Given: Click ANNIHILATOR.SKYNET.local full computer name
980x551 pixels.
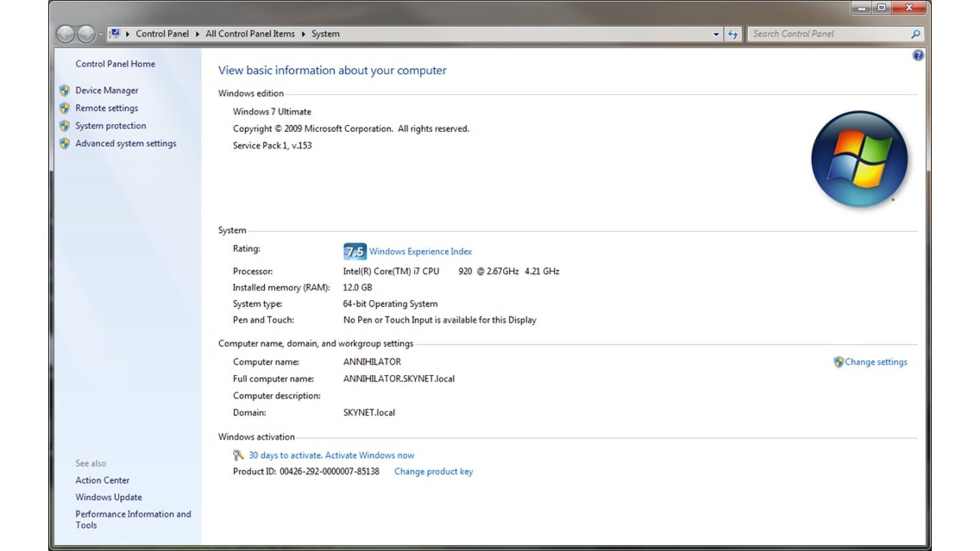Looking at the screenshot, I should [399, 378].
